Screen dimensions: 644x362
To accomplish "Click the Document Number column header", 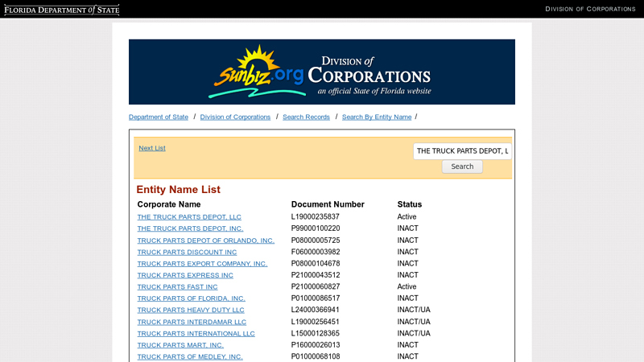I will 328,204.
